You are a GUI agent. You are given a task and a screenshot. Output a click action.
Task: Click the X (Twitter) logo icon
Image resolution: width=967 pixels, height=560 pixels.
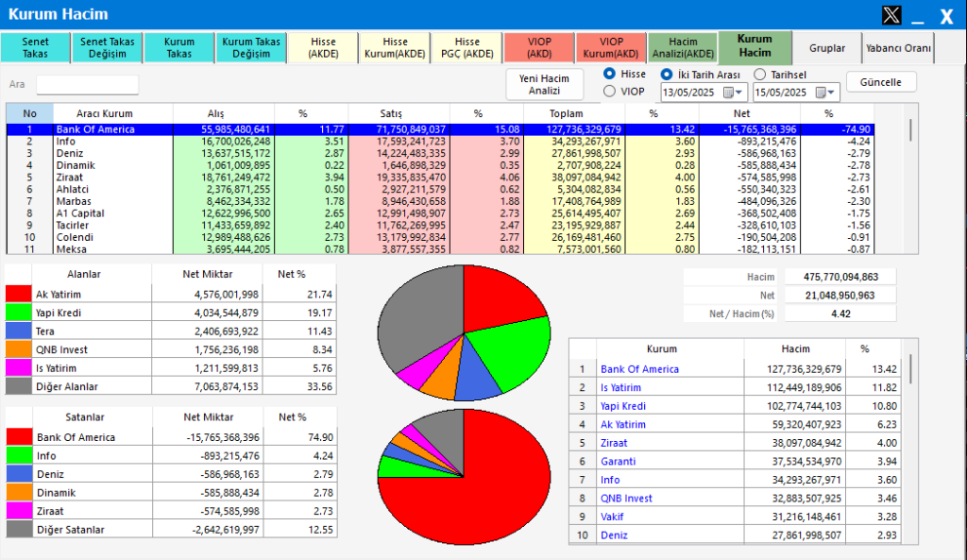pyautogui.click(x=891, y=15)
